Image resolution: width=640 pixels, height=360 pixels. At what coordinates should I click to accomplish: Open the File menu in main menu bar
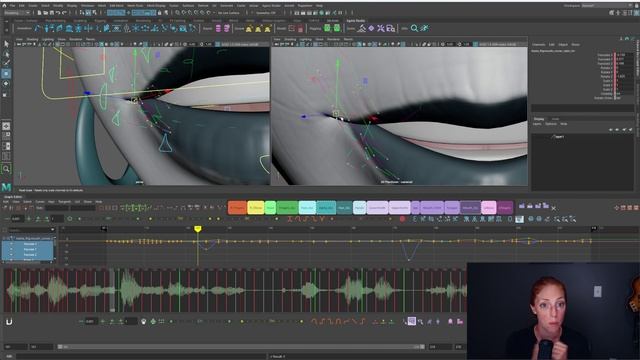click(13, 6)
